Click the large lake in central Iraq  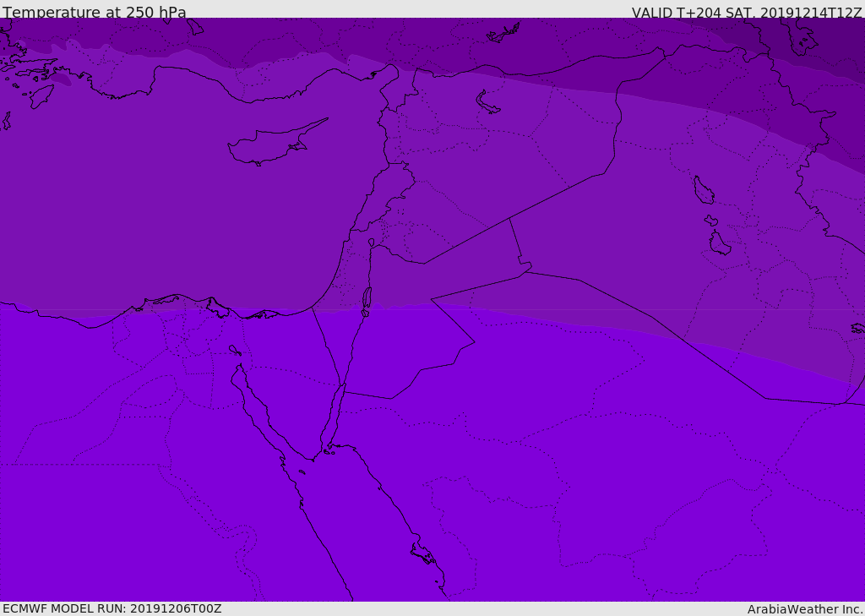click(704, 190)
